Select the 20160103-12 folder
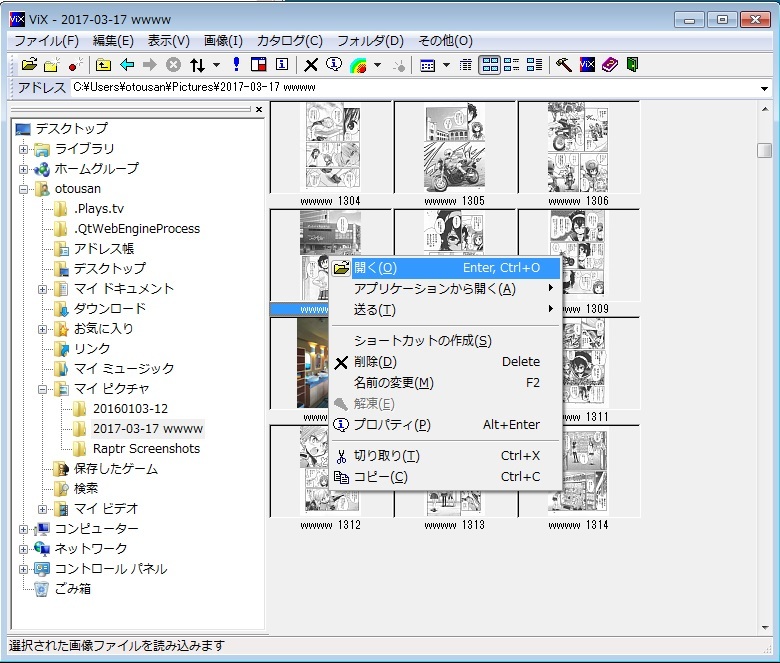The image size is (780, 663). pos(121,409)
